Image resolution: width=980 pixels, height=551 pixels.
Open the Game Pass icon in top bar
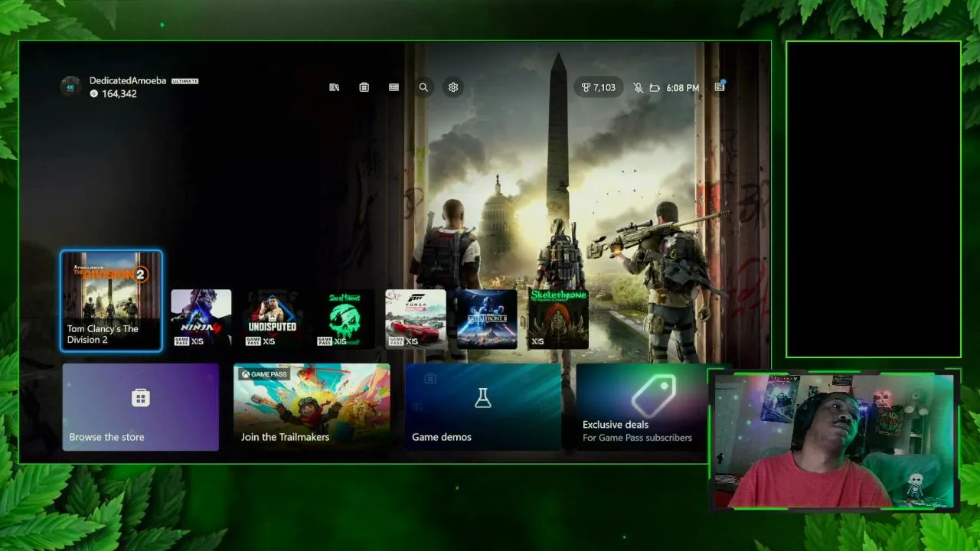point(394,87)
